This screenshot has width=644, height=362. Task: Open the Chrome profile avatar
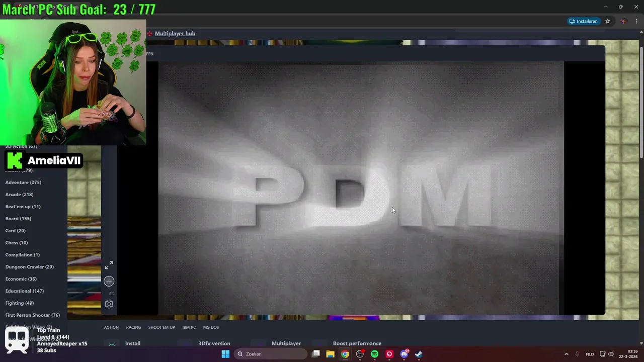(624, 21)
